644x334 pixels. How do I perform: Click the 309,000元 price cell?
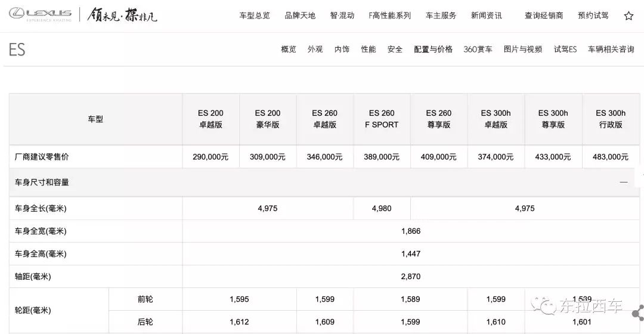coord(268,157)
